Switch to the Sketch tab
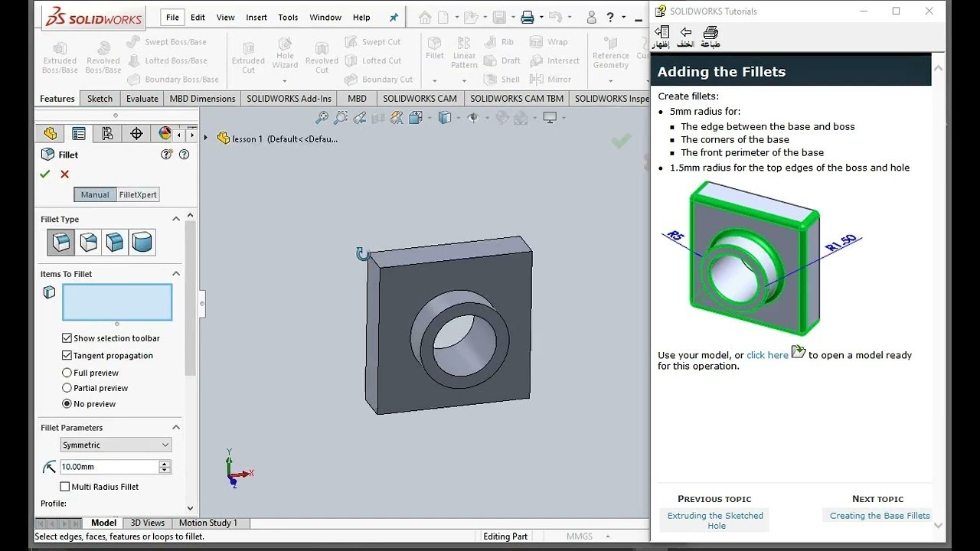 (x=100, y=99)
